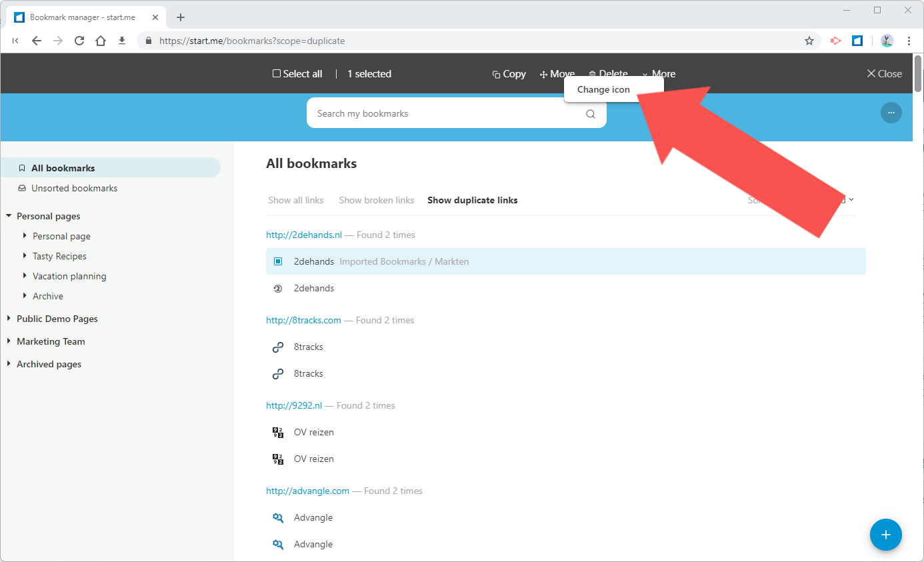Click the browser address bar URL
Screen dimensions: 924x562
(252, 41)
